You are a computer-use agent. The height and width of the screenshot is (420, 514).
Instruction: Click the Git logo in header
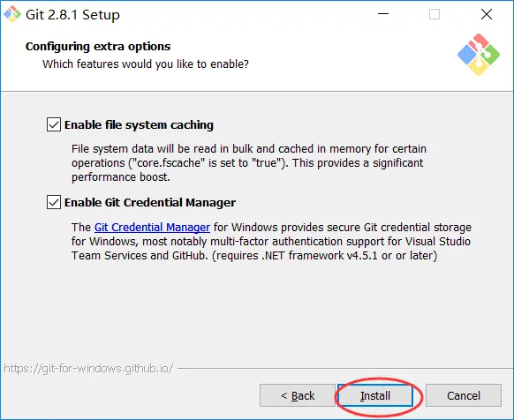click(479, 55)
